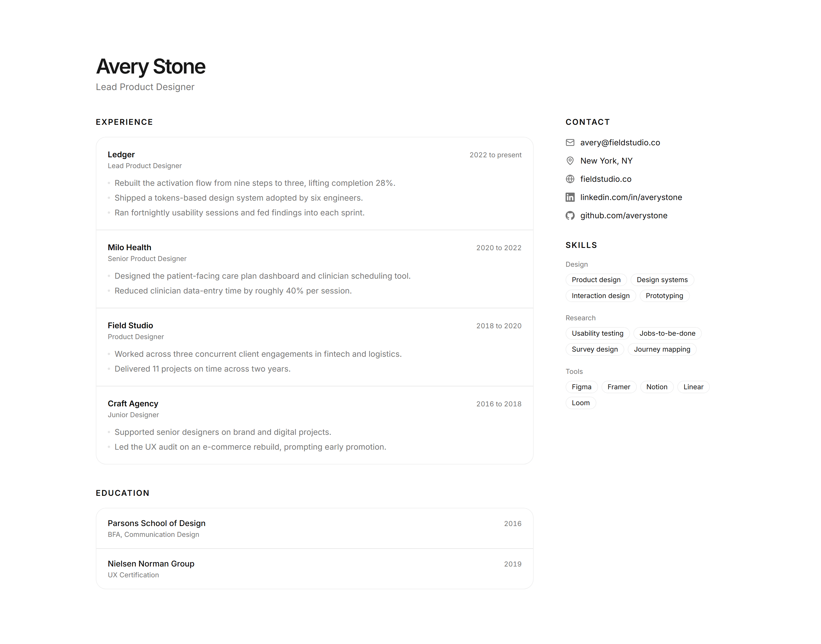Click the Craft Agency company name
This screenshot has height=644, width=821.
tap(133, 403)
